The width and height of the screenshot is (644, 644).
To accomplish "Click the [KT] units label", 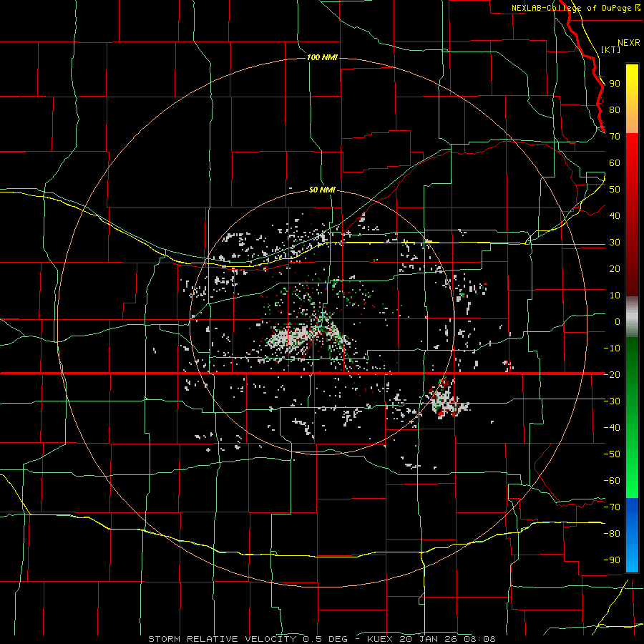I will pyautogui.click(x=610, y=49).
